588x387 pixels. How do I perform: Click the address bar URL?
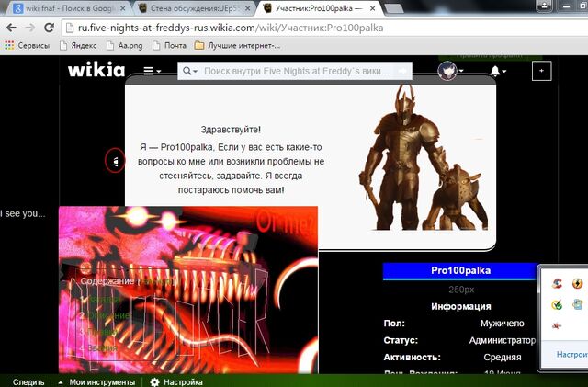click(x=231, y=28)
